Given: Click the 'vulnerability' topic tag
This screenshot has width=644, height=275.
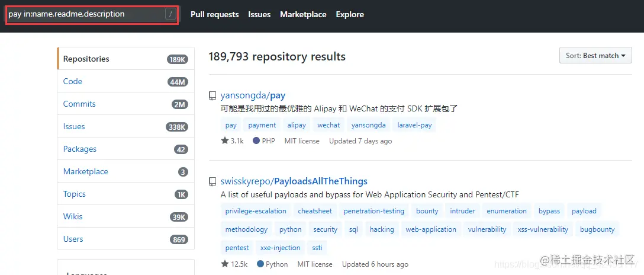Looking at the screenshot, I should click(x=487, y=229).
